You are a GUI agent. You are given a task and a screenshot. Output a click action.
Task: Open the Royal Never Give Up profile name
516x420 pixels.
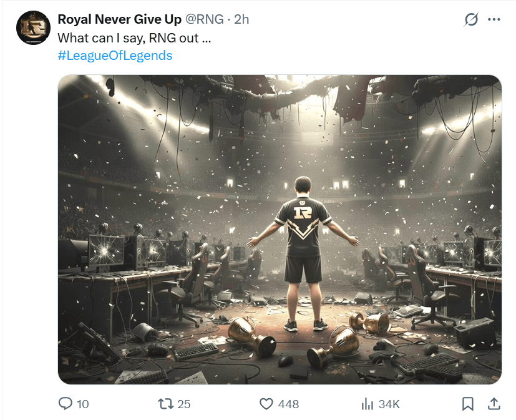[x=119, y=19]
